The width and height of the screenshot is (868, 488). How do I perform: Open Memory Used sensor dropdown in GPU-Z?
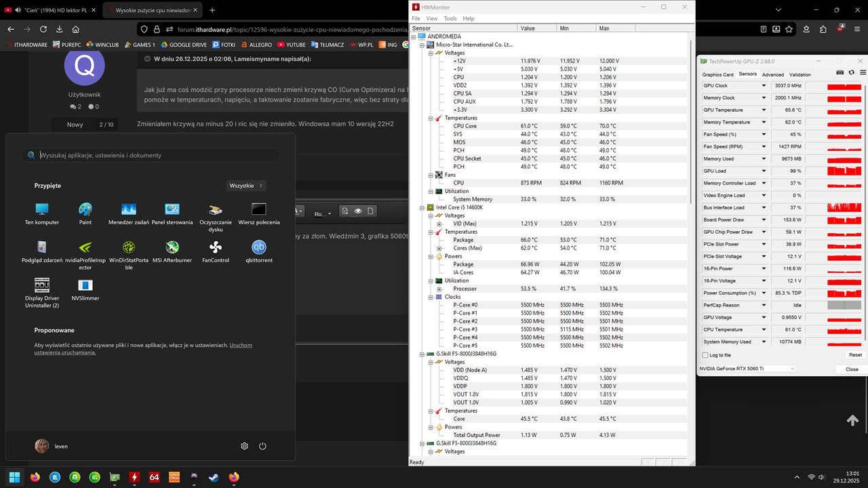point(764,159)
